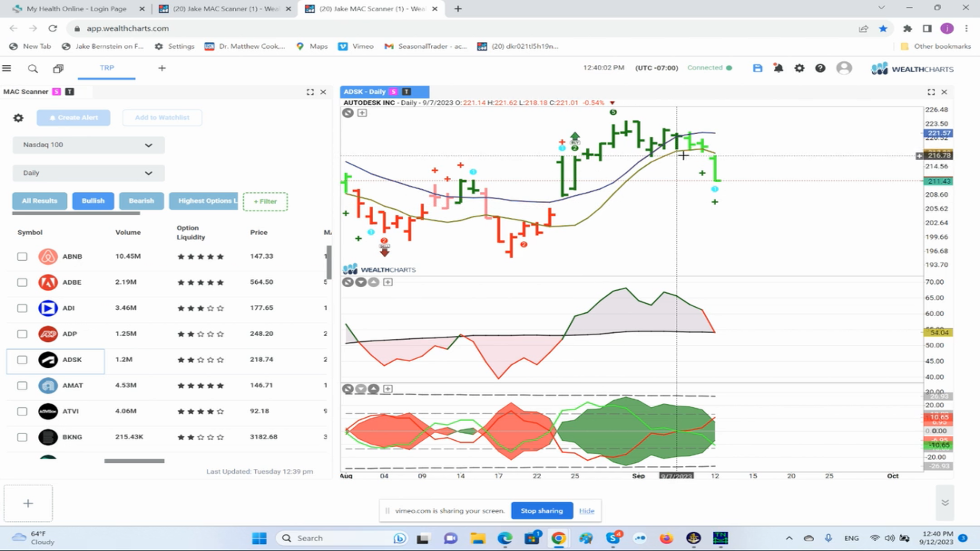Add indicator to price pane plus icon
Viewport: 980px width, 551px height.
tap(362, 113)
